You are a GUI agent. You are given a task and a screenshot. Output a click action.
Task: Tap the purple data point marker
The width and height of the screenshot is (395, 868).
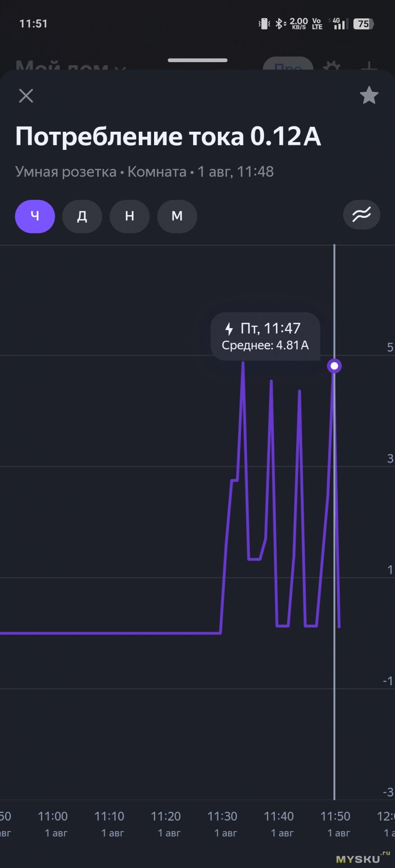click(x=335, y=366)
